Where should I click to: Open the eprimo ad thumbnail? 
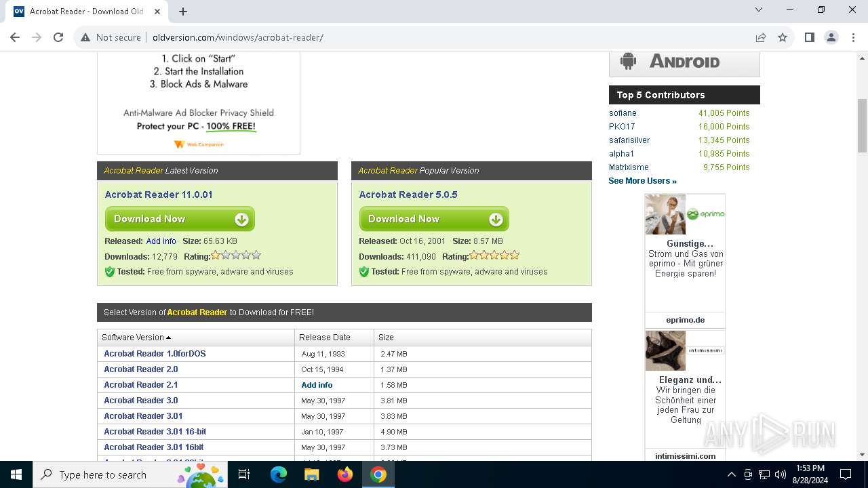click(665, 214)
